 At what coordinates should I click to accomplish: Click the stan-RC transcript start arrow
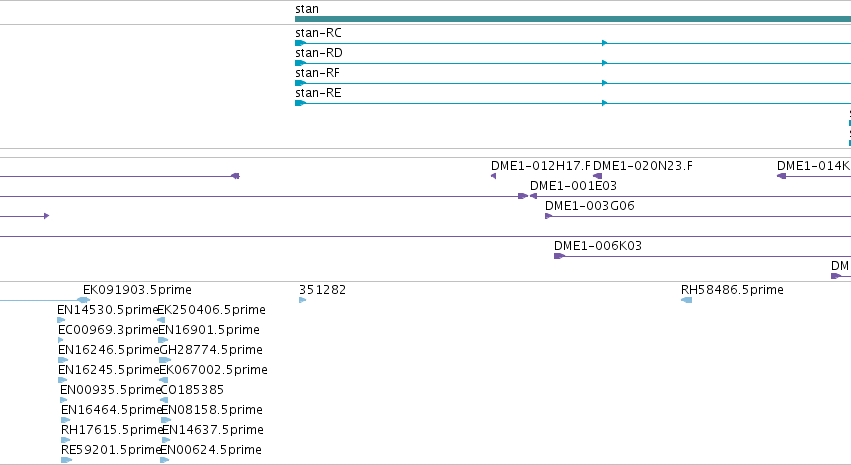click(x=300, y=43)
